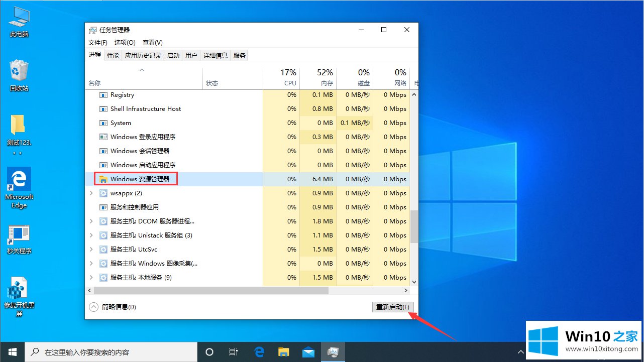Click DCOM 服务器进程 gear icon

pos(103,221)
